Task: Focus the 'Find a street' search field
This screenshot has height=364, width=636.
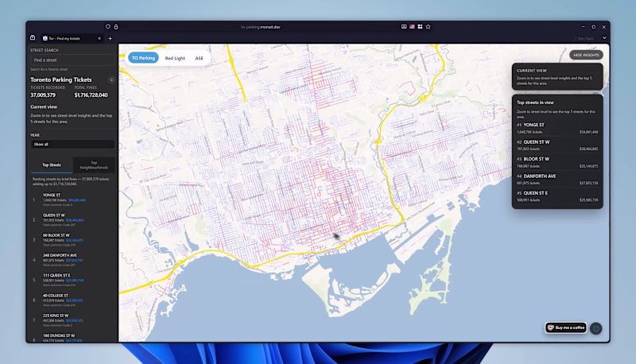Action: (x=72, y=60)
